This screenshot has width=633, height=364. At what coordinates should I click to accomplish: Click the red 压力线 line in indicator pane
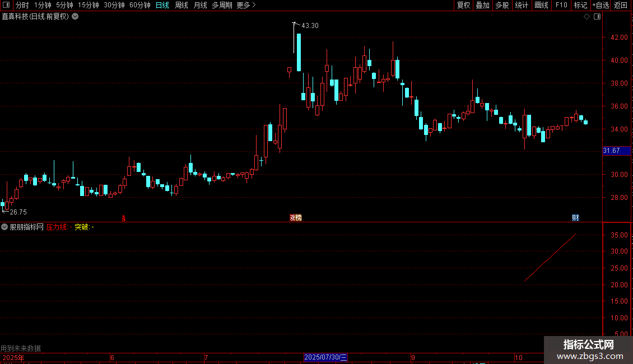click(x=550, y=257)
